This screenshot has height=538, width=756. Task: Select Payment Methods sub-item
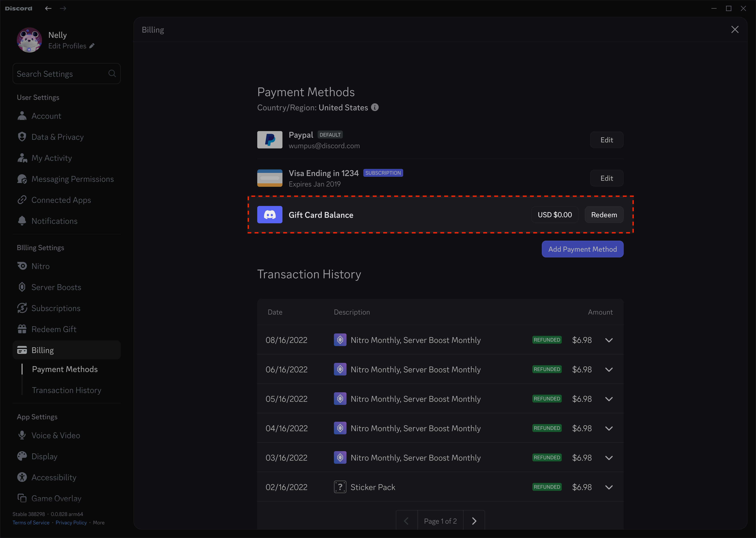pos(65,369)
